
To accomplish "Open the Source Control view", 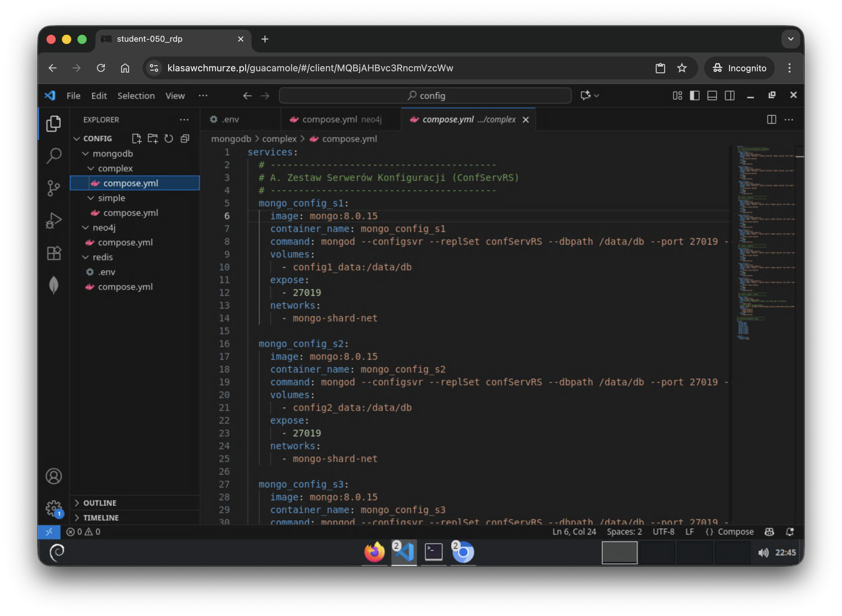I will pyautogui.click(x=54, y=188).
